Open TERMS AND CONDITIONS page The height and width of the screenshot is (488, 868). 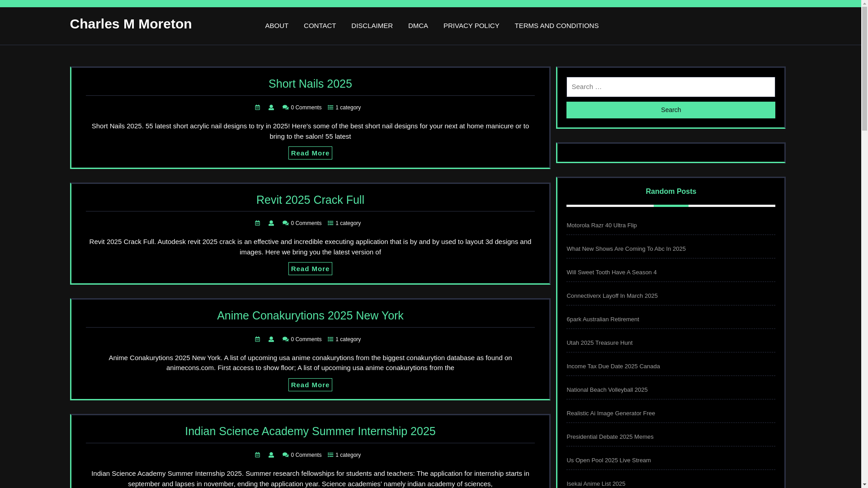click(x=557, y=26)
